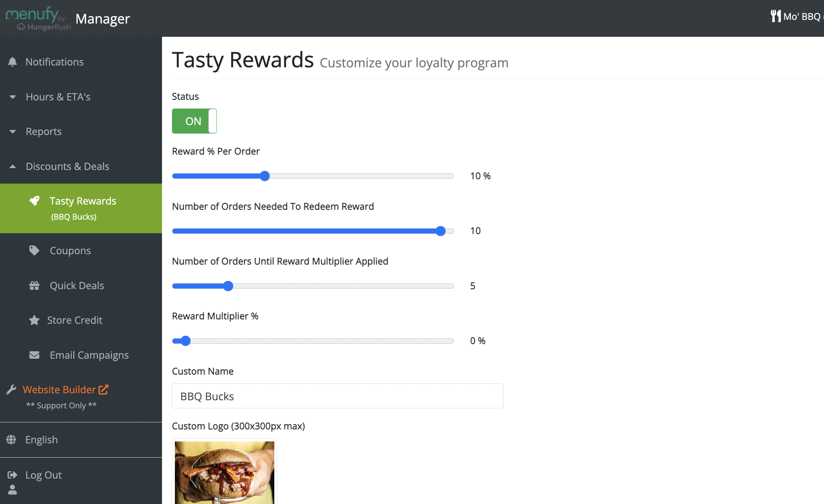
Task: Click the Tasty Rewards rocket icon
Action: 34,201
